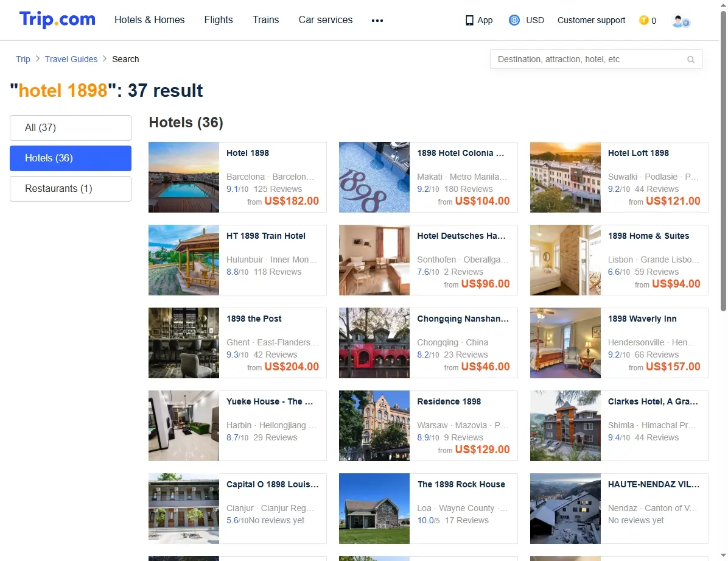Screen dimensions: 728x561
Task: Go to Trip breadcrumb link
Action: coord(23,59)
